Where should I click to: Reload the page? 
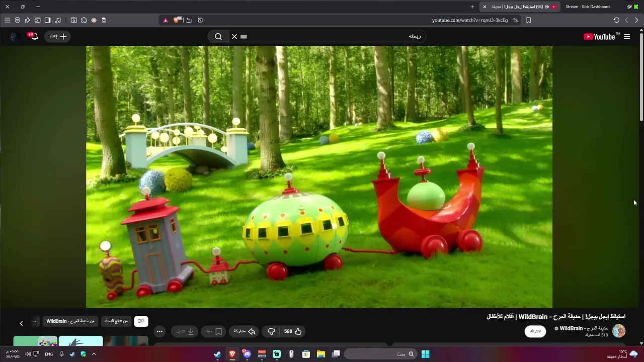pyautogui.click(x=616, y=20)
